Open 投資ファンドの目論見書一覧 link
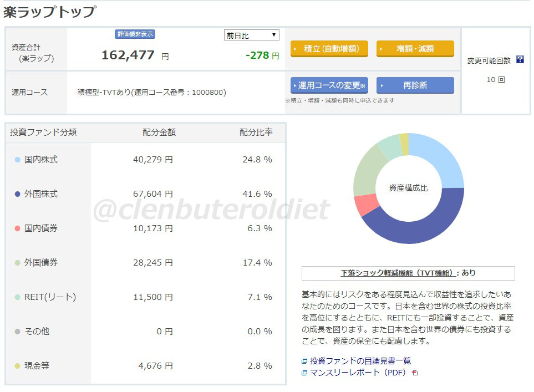Image resolution: width=534 pixels, height=392 pixels. pyautogui.click(x=360, y=360)
